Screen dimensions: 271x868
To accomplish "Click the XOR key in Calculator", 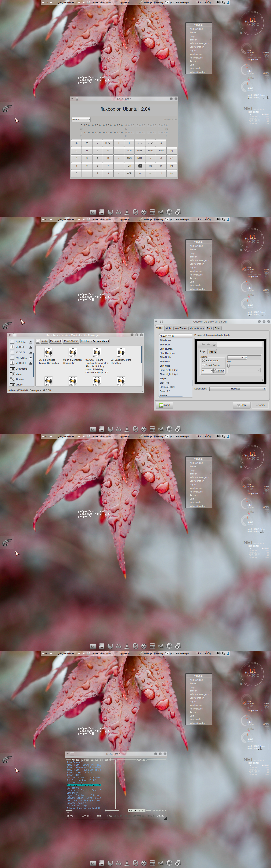I will coord(129,174).
